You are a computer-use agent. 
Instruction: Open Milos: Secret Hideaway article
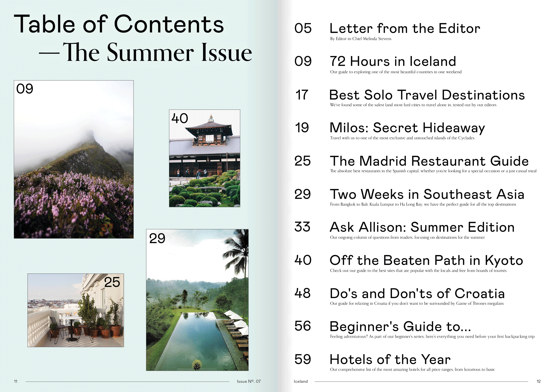(407, 128)
